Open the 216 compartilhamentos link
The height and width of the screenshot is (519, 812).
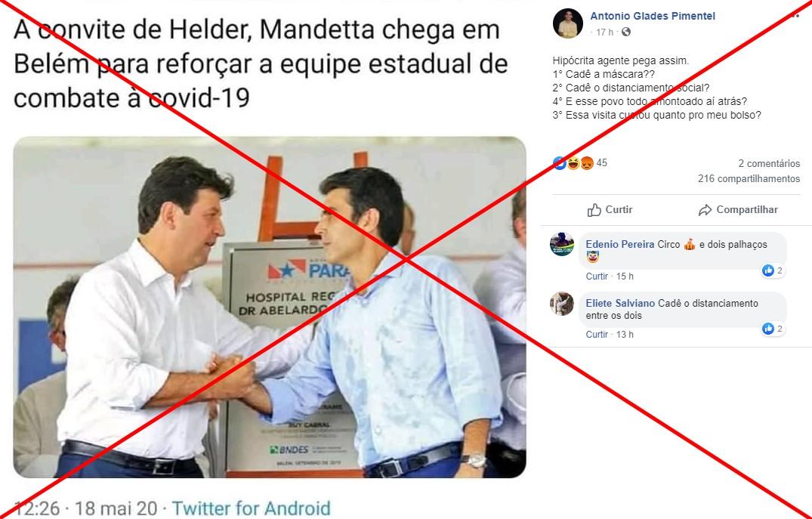(x=749, y=179)
